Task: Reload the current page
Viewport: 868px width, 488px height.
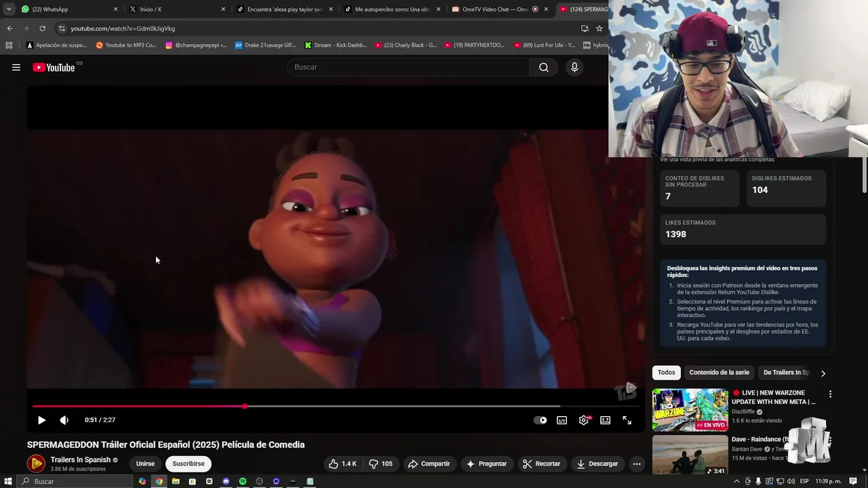Action: (42, 28)
